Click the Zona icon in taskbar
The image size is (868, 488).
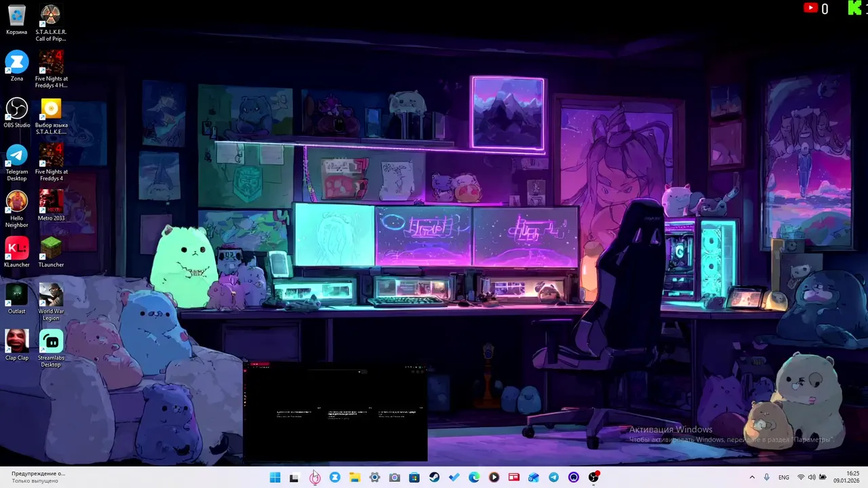point(334,477)
